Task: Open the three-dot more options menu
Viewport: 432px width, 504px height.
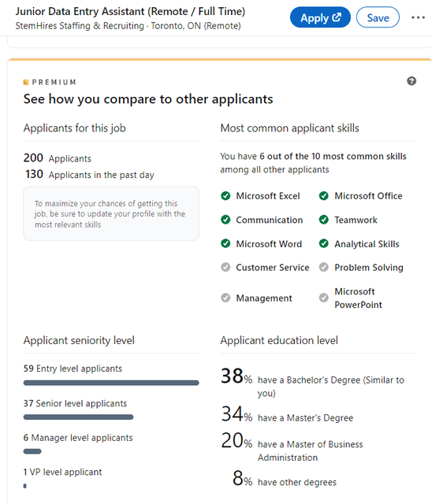Action: [418, 17]
